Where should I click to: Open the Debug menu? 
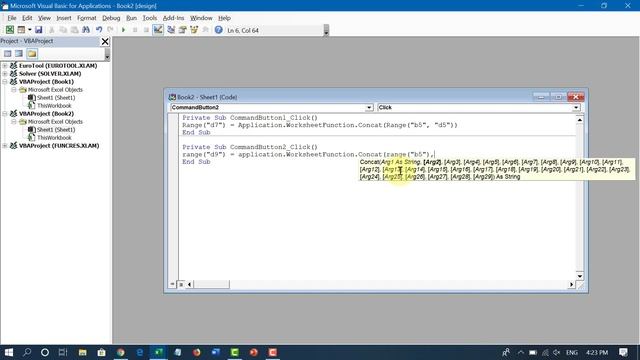111,18
